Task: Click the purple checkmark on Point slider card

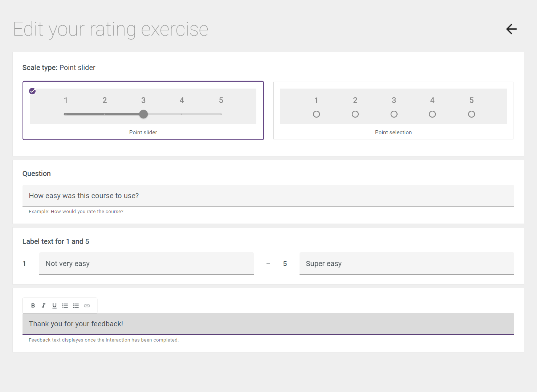Action: 32,91
